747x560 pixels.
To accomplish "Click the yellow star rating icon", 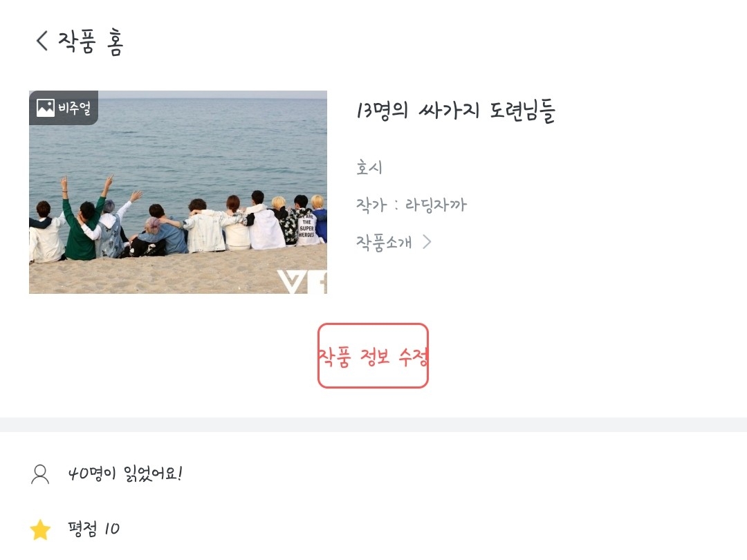I will pos(40,530).
